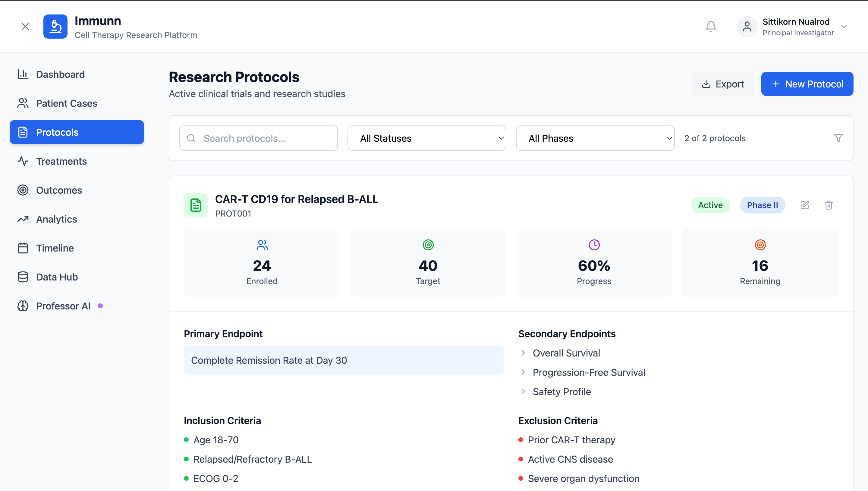
Task: Click the Immunn microscope logo
Action: pos(55,26)
